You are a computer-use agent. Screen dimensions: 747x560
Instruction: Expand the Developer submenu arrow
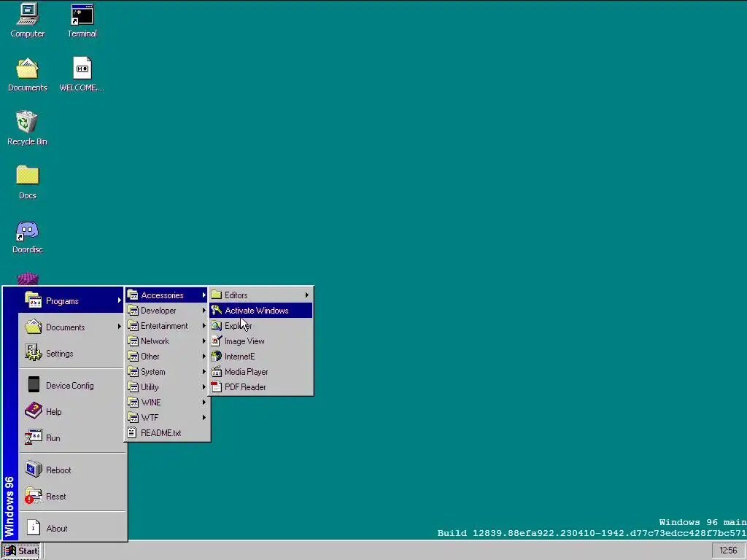point(204,311)
